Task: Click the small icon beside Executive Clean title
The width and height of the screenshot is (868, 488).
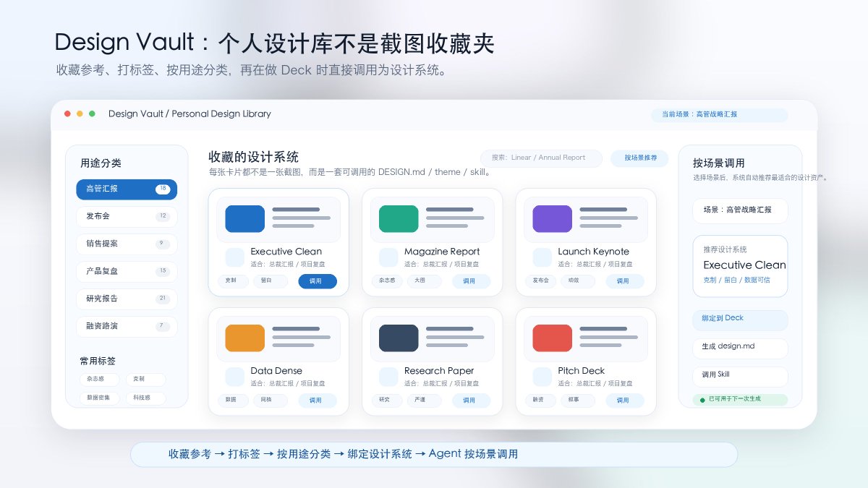Action: (235, 257)
